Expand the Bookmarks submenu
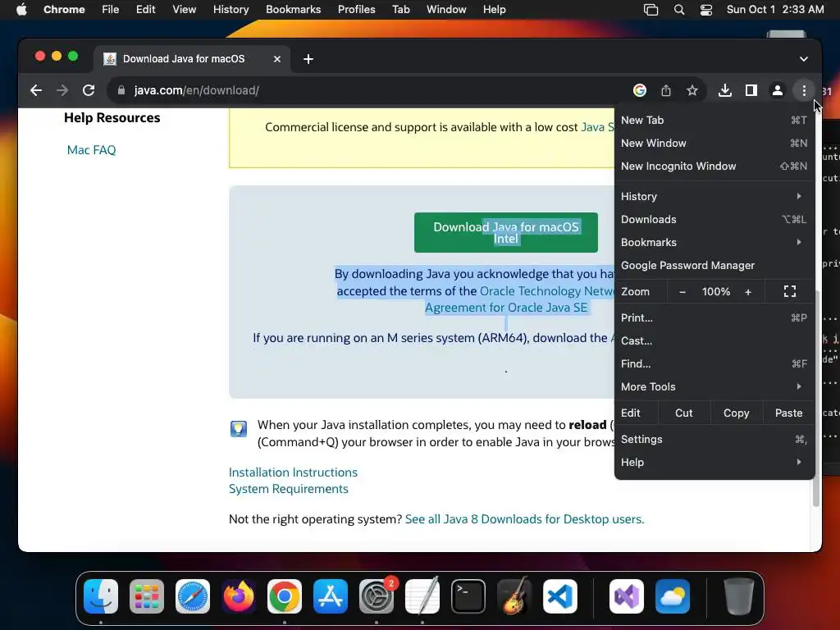840x630 pixels. (714, 242)
